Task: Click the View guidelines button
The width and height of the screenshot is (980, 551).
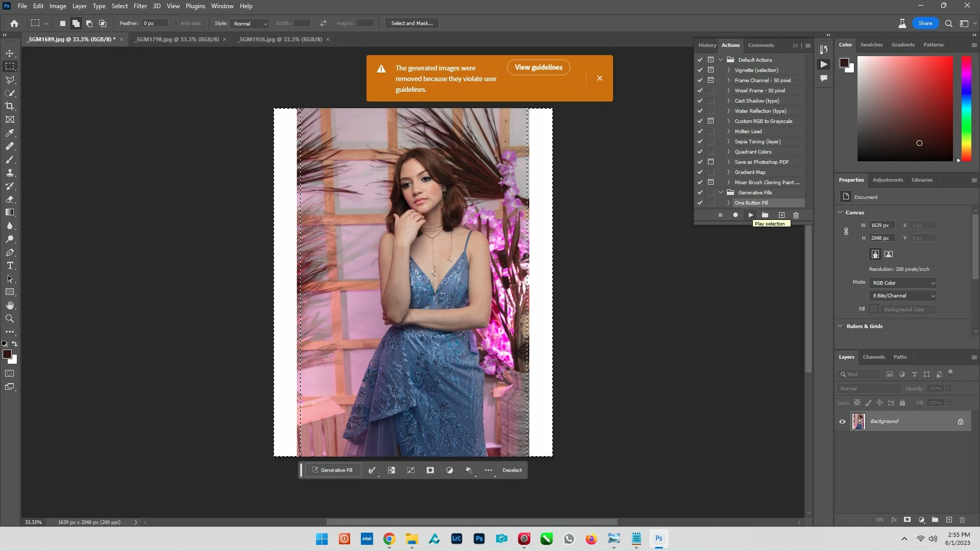Action: pyautogui.click(x=538, y=67)
